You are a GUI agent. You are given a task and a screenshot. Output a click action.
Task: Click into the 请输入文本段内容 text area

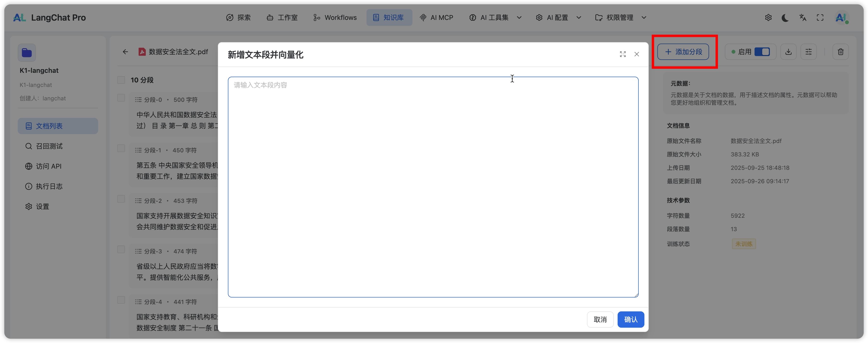[433, 187]
